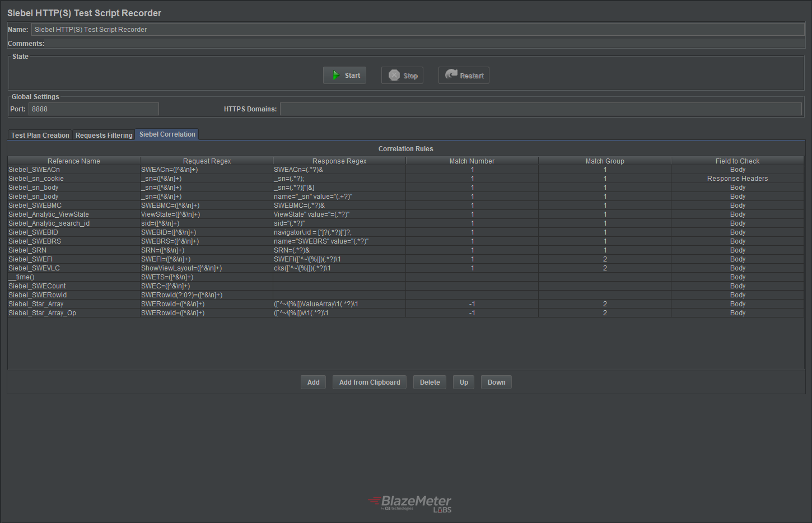812x523 pixels.
Task: Click the Response Regex column header
Action: (339, 161)
